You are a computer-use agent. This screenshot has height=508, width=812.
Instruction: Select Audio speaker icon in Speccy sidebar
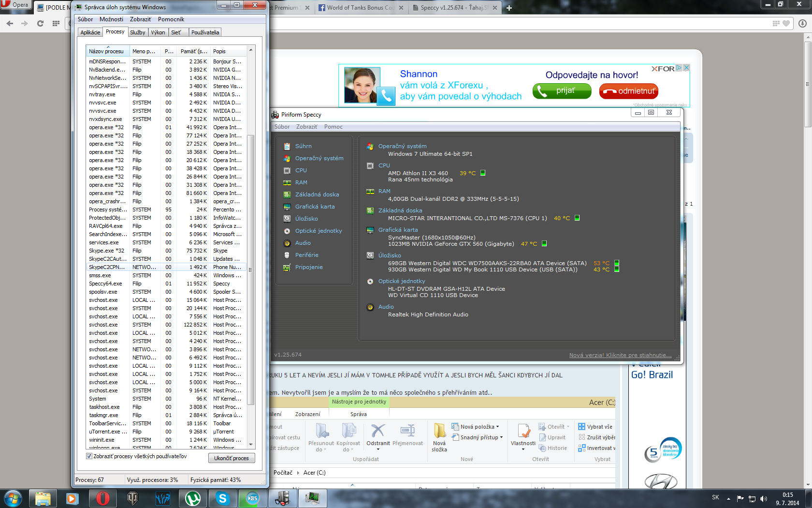tap(287, 243)
